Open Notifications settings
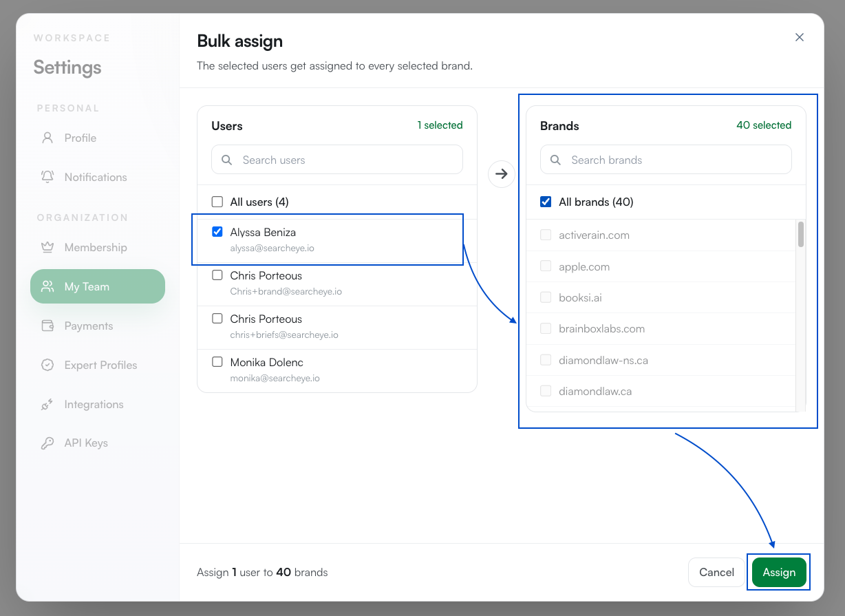 (98, 177)
